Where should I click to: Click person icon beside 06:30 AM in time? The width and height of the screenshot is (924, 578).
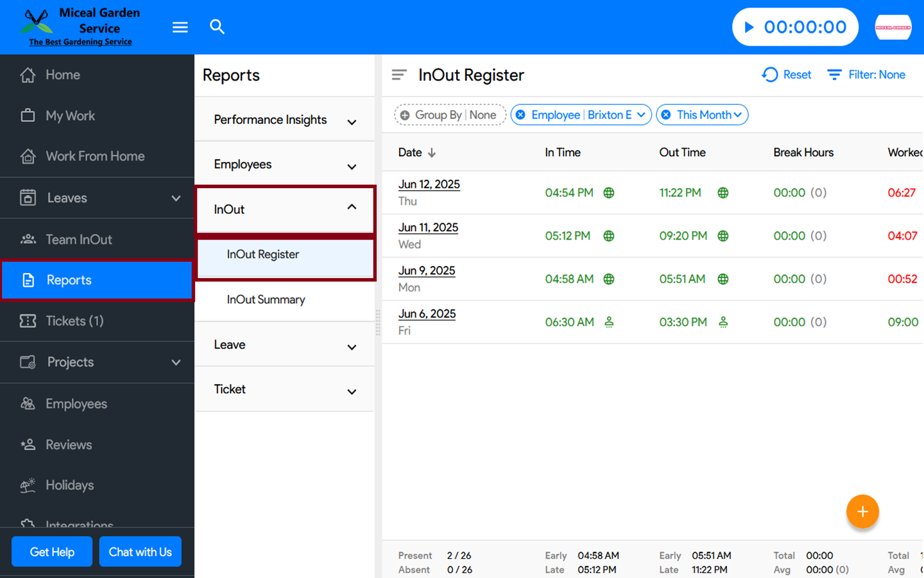609,322
